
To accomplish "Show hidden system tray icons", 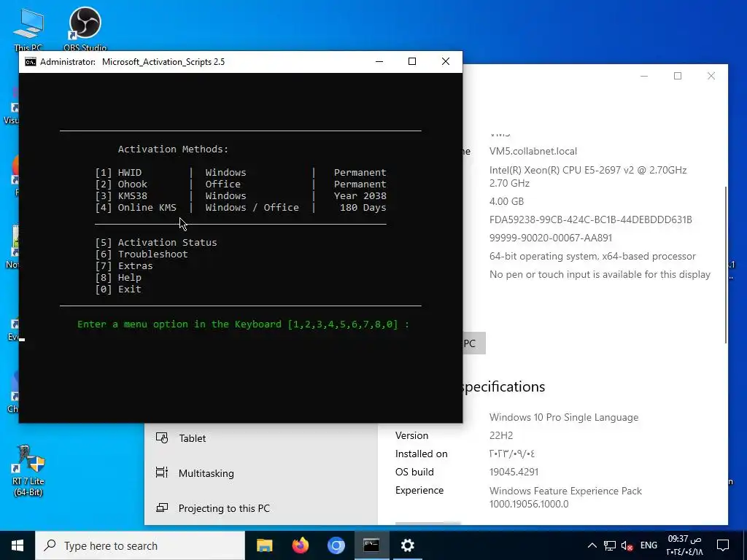I will [592, 545].
